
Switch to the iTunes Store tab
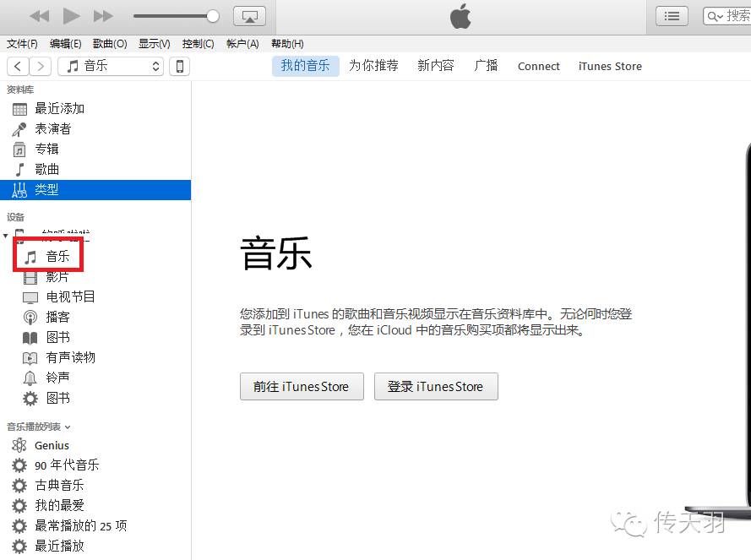[610, 66]
